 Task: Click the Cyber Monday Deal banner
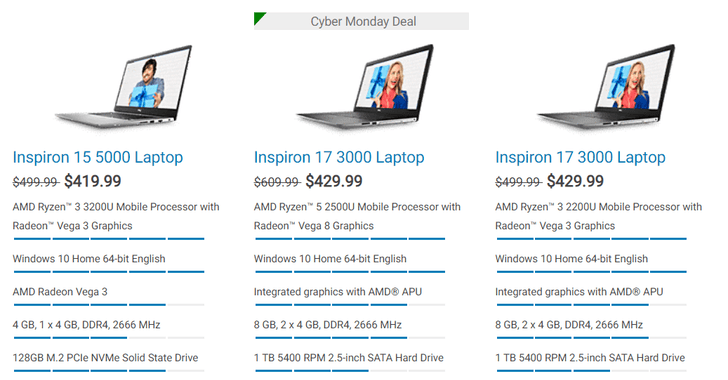[x=361, y=21]
